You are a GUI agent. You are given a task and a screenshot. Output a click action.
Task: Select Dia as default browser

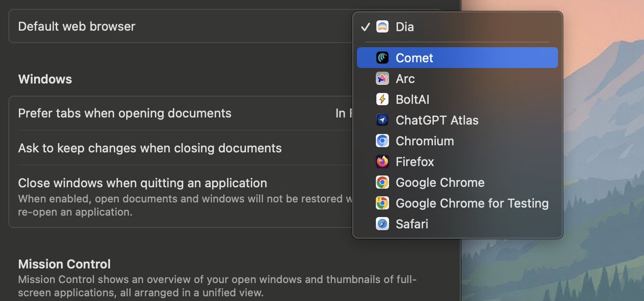pos(457,27)
